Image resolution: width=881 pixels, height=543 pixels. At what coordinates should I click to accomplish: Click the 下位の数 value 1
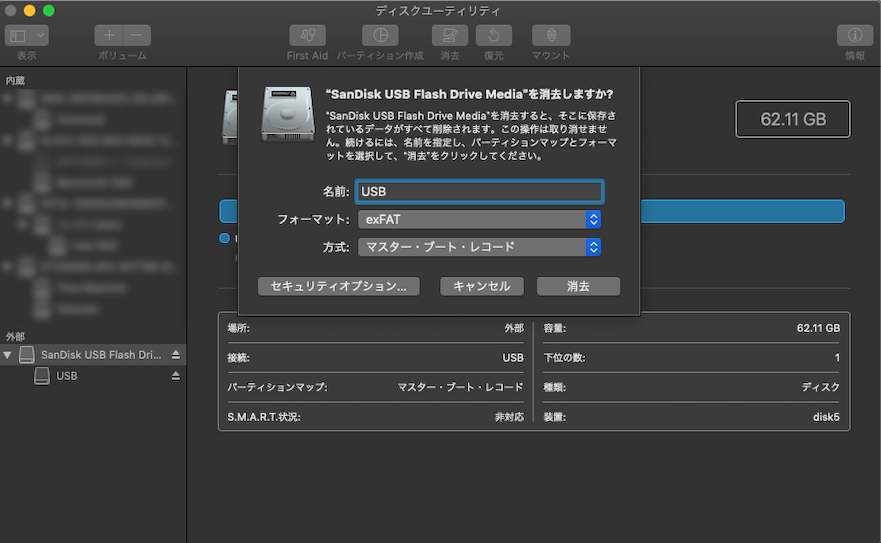click(x=837, y=358)
